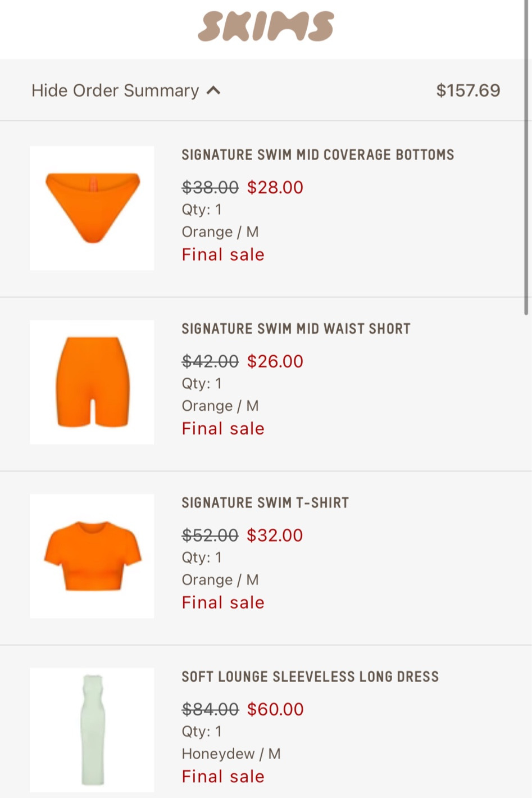Click the $157.69 order total

[468, 90]
